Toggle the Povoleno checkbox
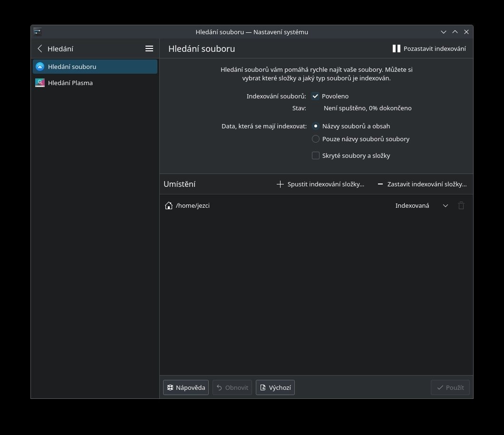Image resolution: width=504 pixels, height=435 pixels. point(315,96)
